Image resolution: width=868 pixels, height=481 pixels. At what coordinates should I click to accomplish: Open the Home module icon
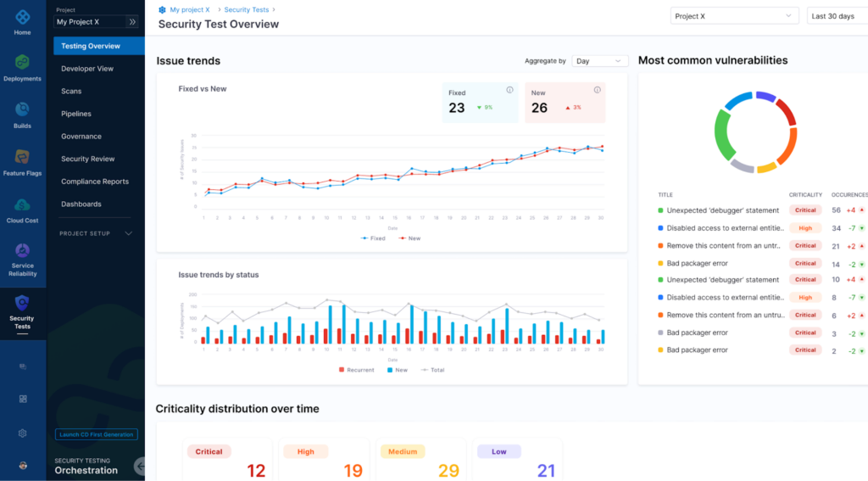click(x=22, y=17)
